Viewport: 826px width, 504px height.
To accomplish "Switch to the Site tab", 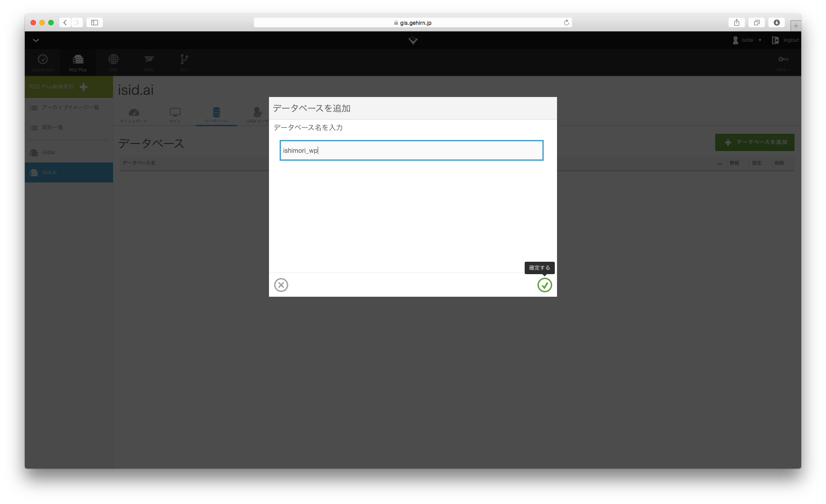I will [175, 115].
